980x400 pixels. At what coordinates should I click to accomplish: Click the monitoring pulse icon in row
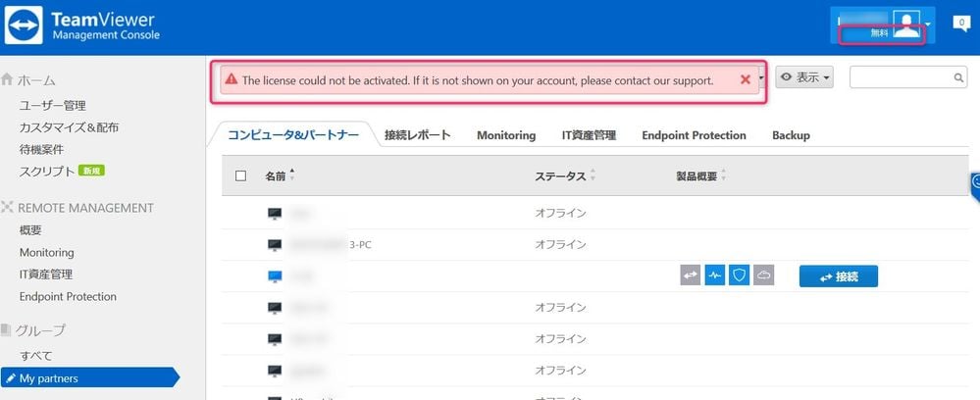tap(715, 275)
